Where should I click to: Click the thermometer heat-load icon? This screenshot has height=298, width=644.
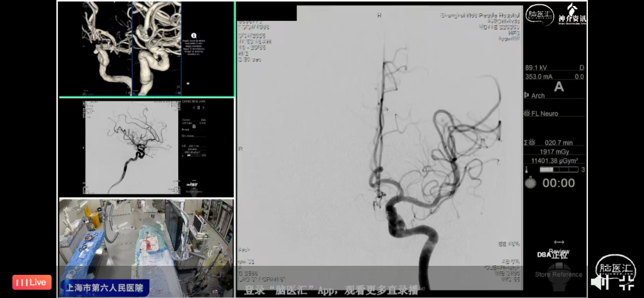click(527, 169)
